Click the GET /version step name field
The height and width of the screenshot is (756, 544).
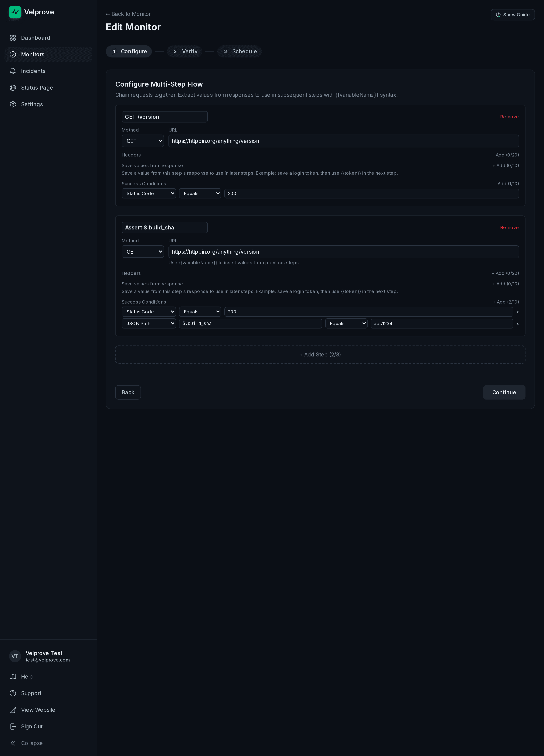(165, 117)
